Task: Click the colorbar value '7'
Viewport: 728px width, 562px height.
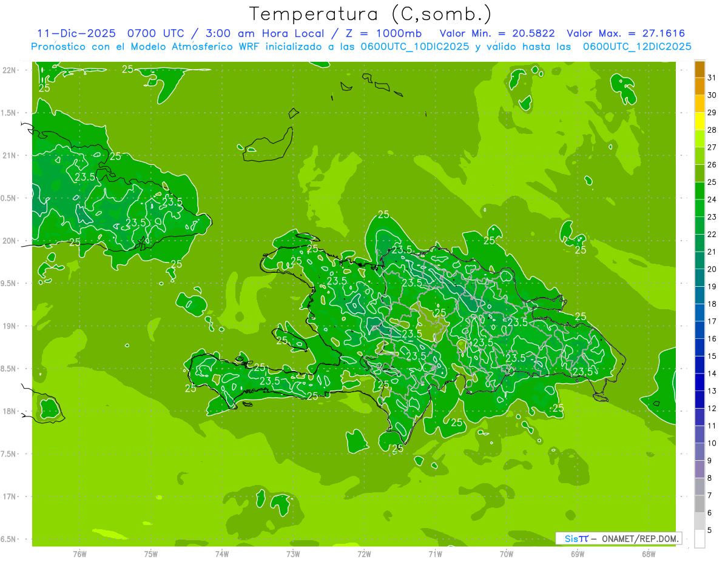Action: coord(710,496)
